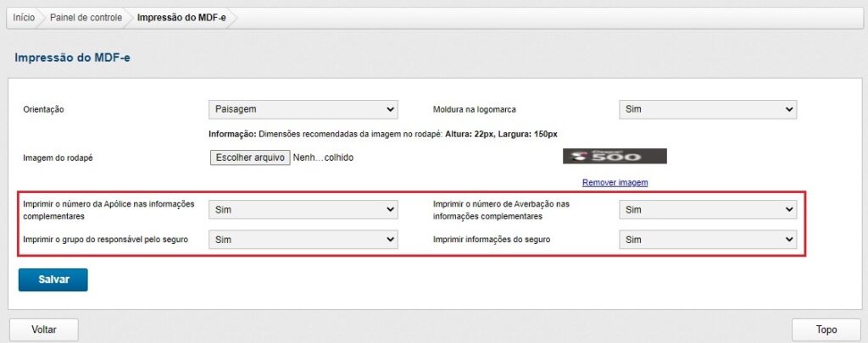The image size is (868, 343).
Task: Click the Imagem do rodapé label
Action: pos(58,158)
